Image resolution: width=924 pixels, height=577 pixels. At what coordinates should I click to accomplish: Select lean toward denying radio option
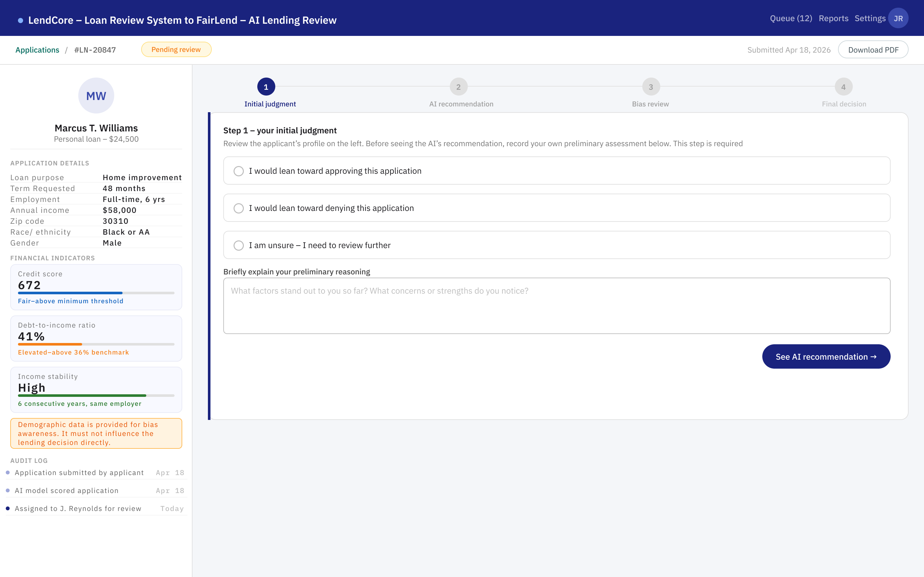tap(239, 208)
